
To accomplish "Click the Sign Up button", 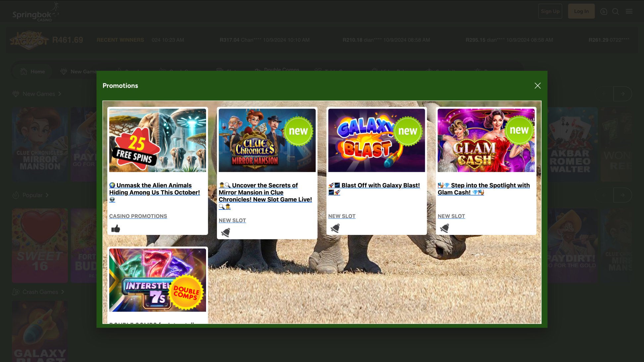I will click(x=550, y=11).
